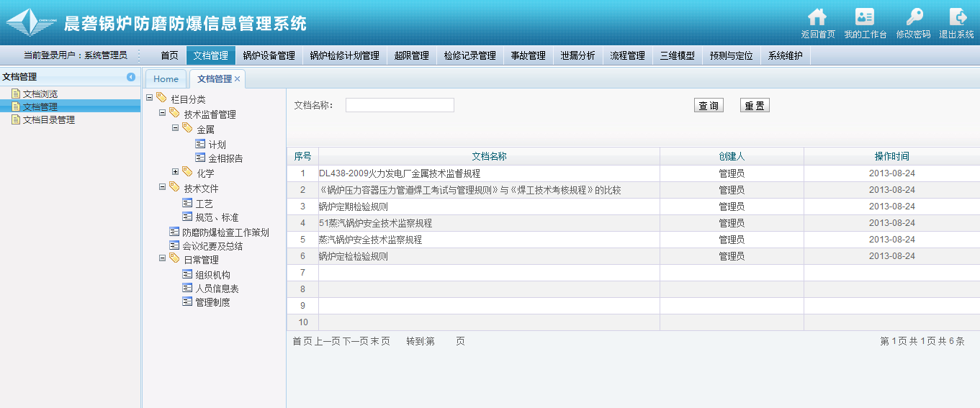The height and width of the screenshot is (408, 980).
Task: Close the 文档管理 tab
Action: point(238,79)
